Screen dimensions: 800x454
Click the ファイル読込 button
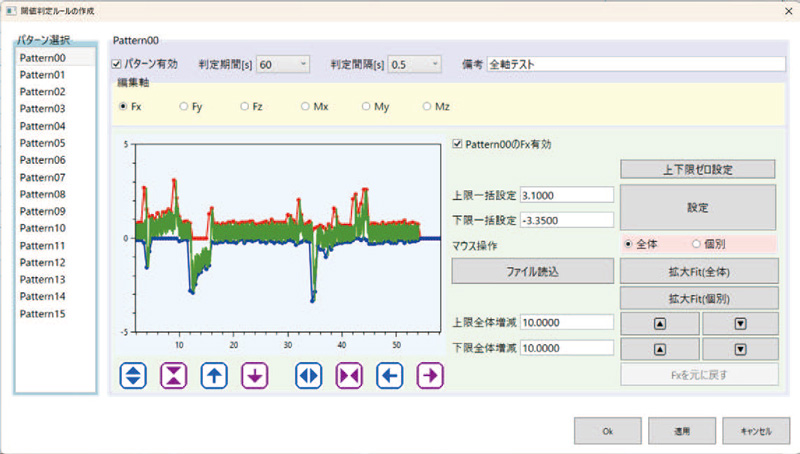(531, 271)
